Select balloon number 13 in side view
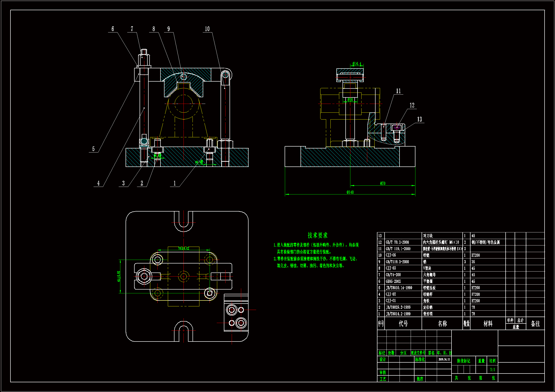555x392 pixels. (419, 119)
